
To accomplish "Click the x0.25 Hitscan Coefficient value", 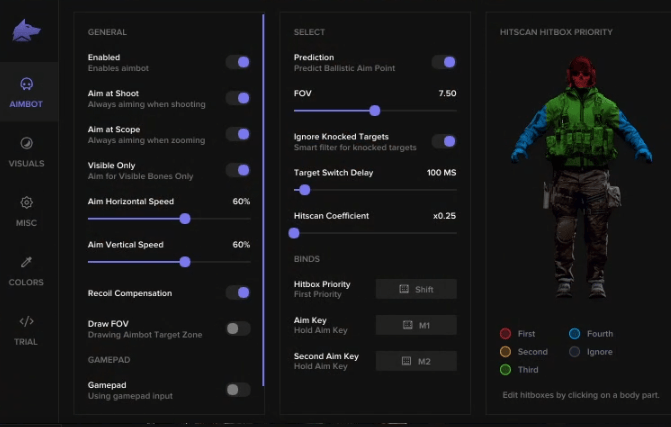I will pos(444,216).
